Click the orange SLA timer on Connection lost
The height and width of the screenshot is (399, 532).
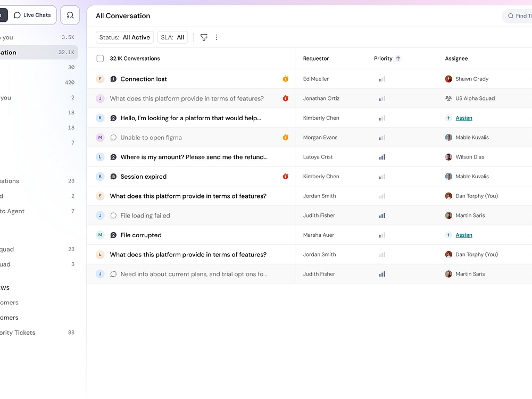pos(286,79)
